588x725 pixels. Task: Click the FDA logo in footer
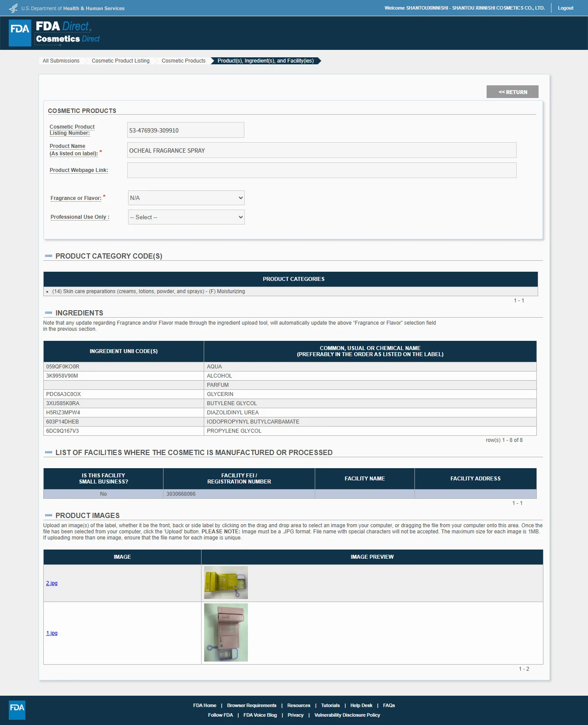(x=17, y=710)
